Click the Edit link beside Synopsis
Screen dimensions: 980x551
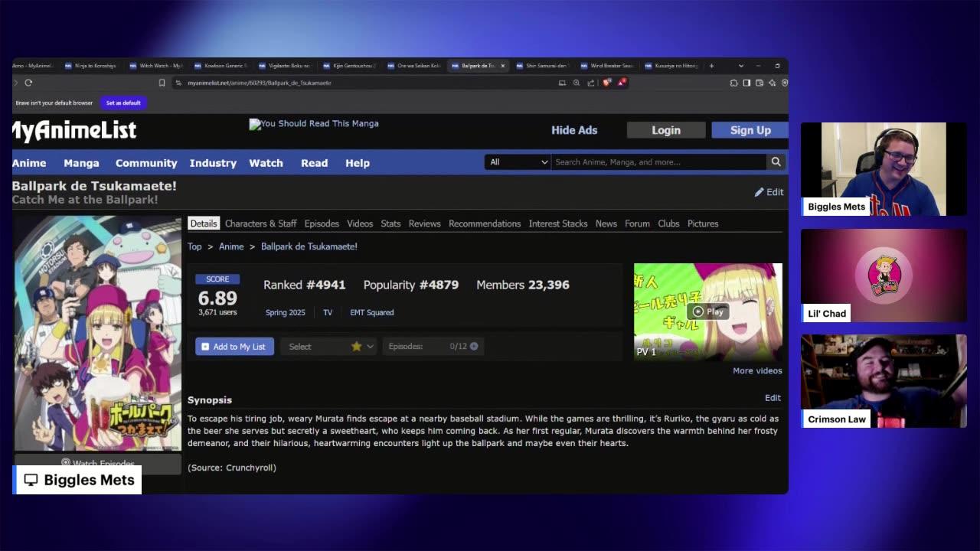click(x=773, y=398)
